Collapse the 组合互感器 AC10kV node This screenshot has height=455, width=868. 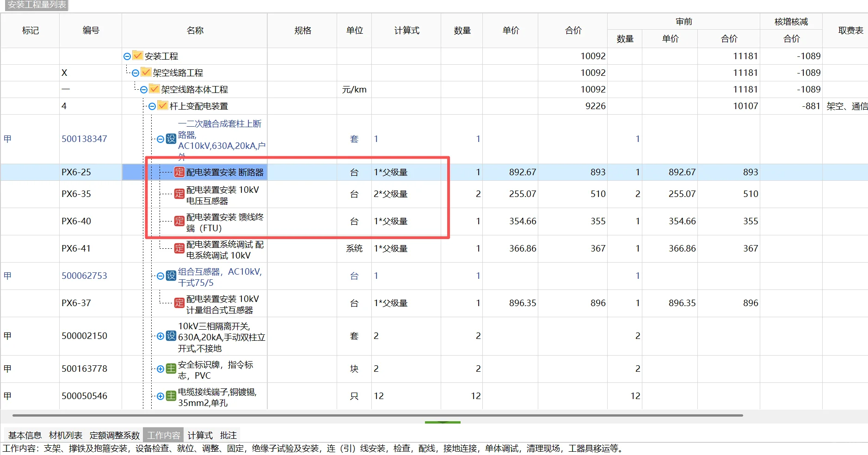(x=160, y=276)
